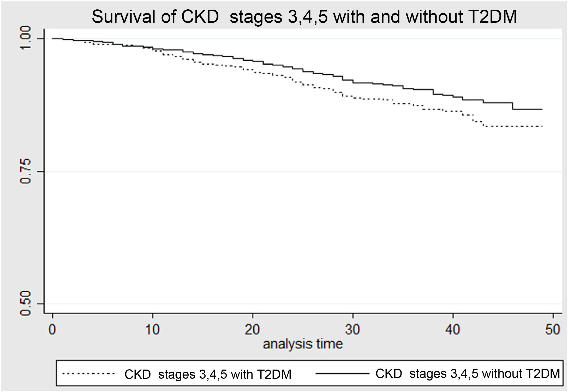Click the right end of the solid survival curve
This screenshot has width=568, height=392.
click(542, 109)
